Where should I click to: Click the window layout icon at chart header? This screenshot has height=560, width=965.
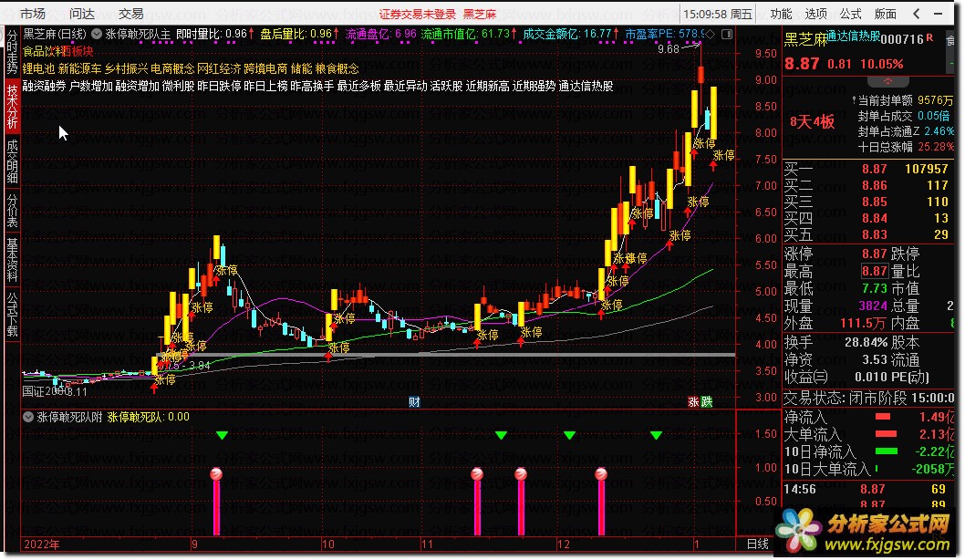pos(727,35)
